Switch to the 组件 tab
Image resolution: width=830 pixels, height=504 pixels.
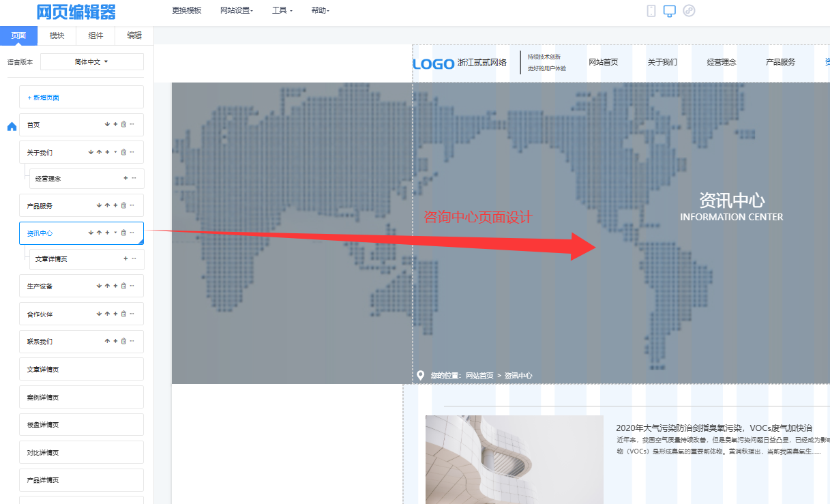(96, 35)
